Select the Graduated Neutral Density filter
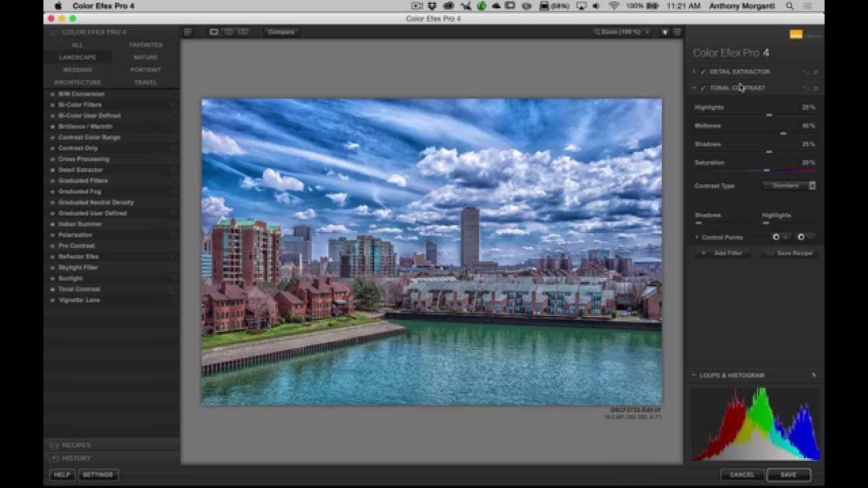 (96, 203)
